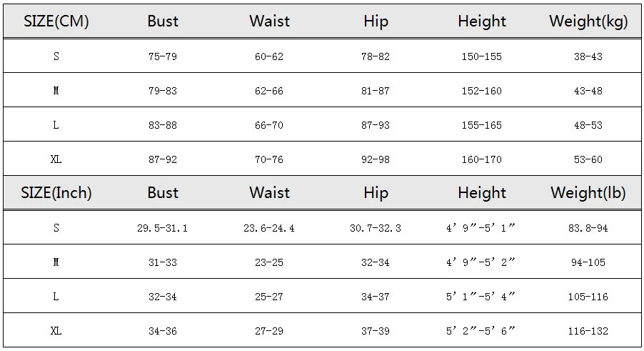Screen dimensions: 644x351
Task: Select the Weight(lb) column header
Action: pyautogui.click(x=588, y=193)
